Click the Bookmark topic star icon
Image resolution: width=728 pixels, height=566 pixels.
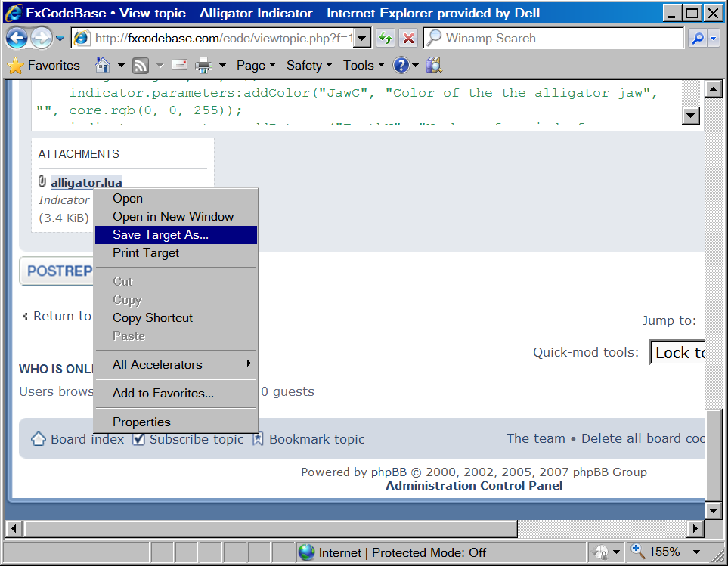[258, 438]
